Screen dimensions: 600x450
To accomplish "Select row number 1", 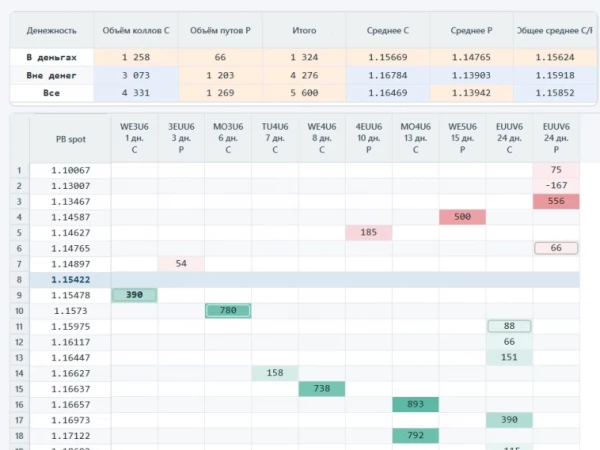I will [x=19, y=170].
